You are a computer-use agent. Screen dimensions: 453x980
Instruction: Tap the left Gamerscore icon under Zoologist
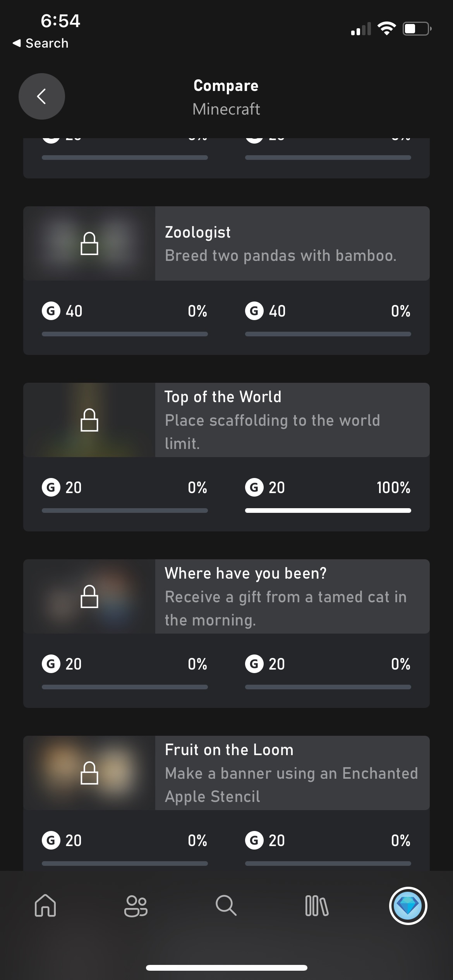click(x=51, y=311)
